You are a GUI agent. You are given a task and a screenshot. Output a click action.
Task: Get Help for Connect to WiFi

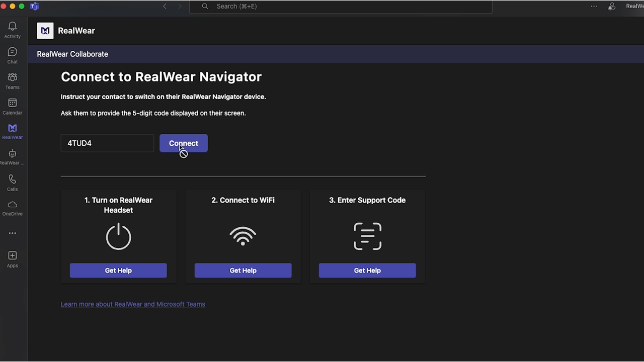coord(243,270)
